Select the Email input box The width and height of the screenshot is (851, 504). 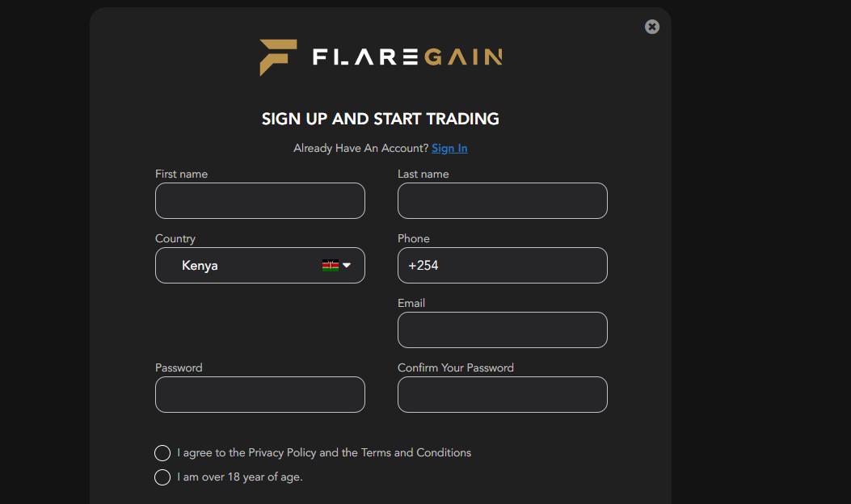[502, 330]
